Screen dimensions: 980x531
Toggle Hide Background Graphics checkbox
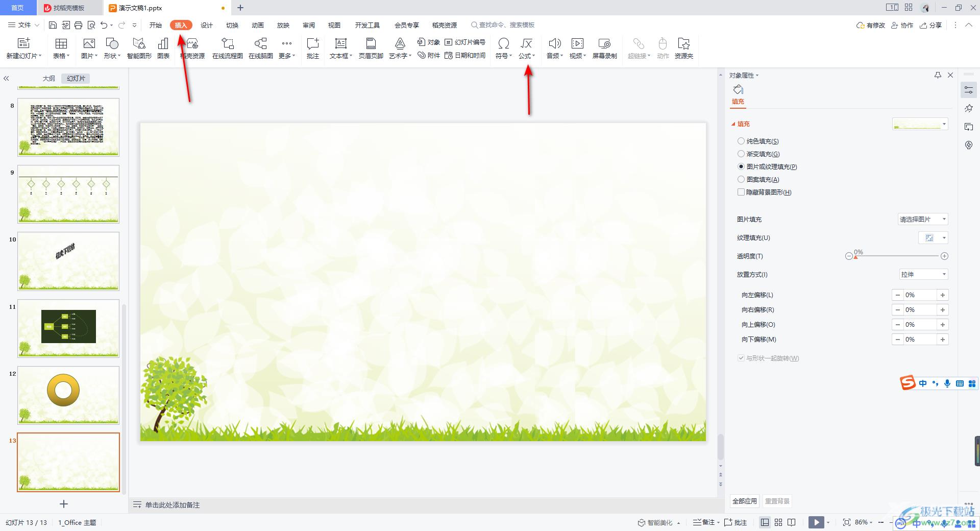pos(741,192)
